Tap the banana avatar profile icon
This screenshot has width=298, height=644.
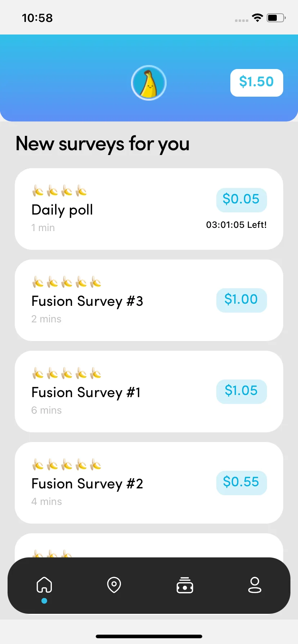[149, 83]
